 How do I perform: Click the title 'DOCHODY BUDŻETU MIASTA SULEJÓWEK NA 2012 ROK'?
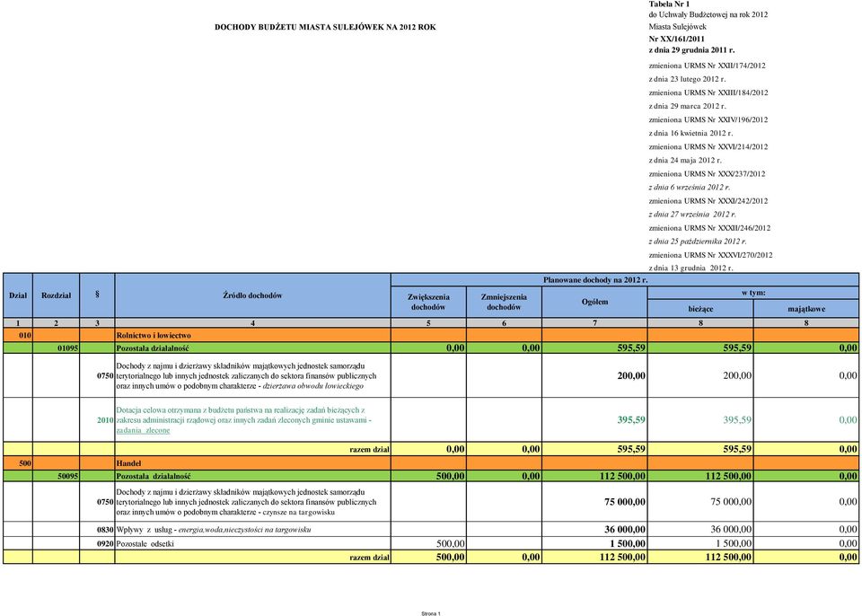click(x=325, y=27)
